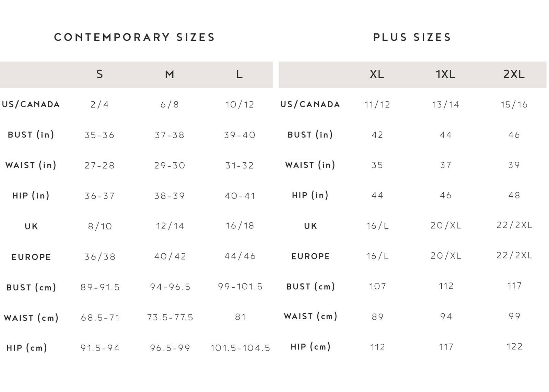This screenshot has width=549, height=392.
Task: Click the Plus Sizes heading
Action: (x=412, y=37)
